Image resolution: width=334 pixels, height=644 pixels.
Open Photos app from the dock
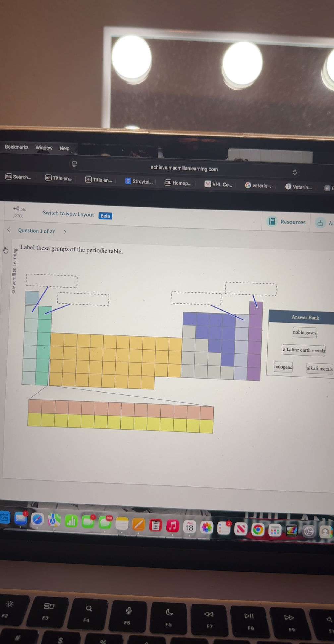coord(207,528)
